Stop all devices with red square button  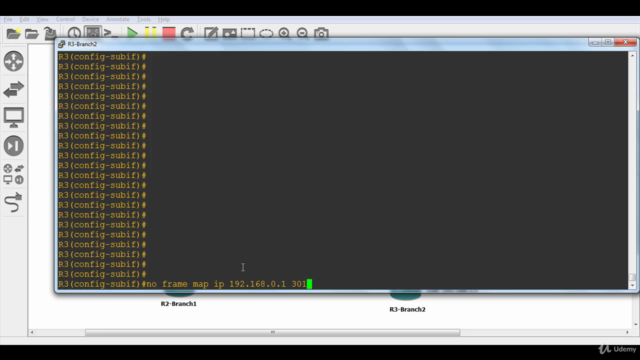pos(169,33)
